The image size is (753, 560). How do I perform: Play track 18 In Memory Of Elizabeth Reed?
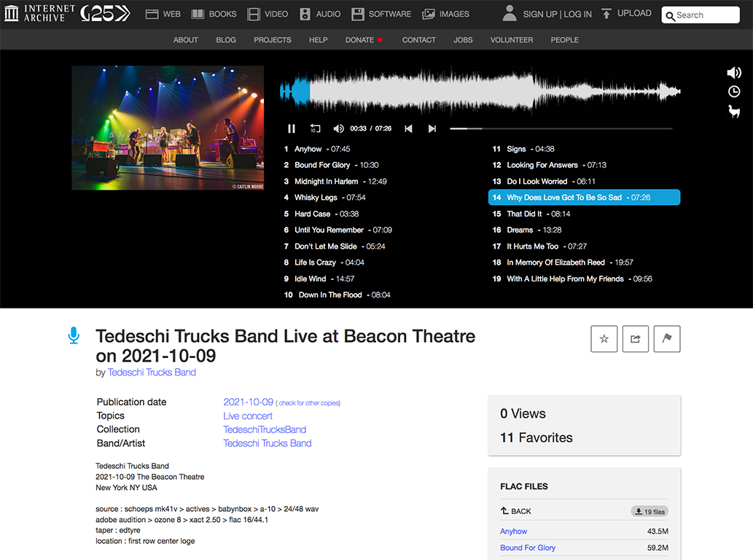563,262
